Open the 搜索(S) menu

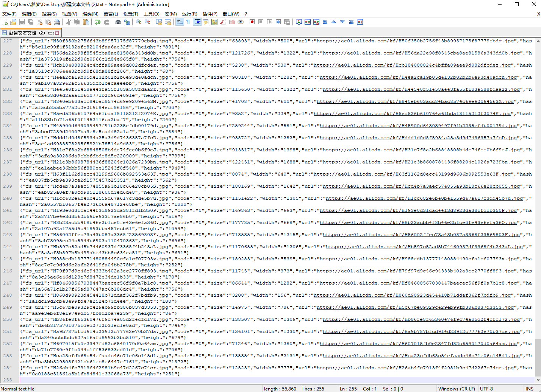point(49,14)
